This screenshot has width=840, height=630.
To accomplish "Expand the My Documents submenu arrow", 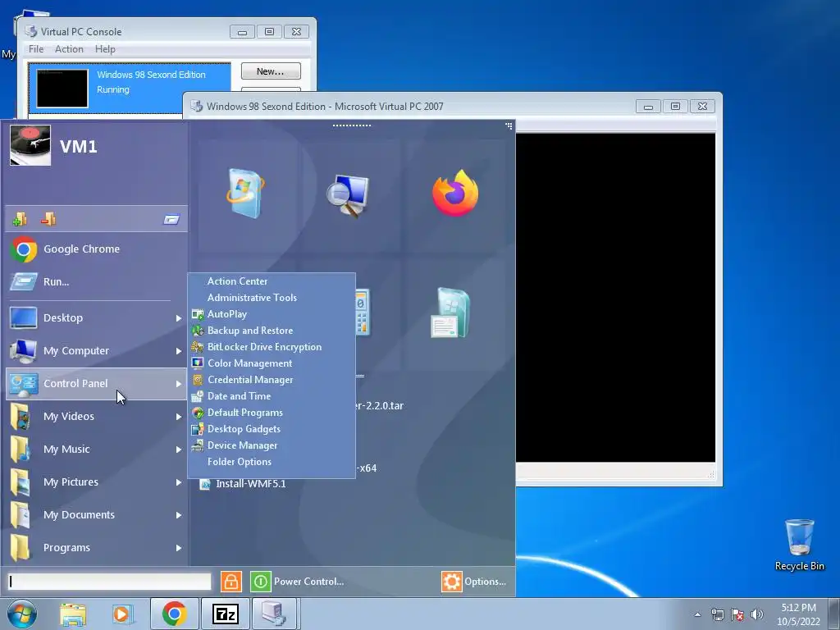I will click(x=178, y=515).
